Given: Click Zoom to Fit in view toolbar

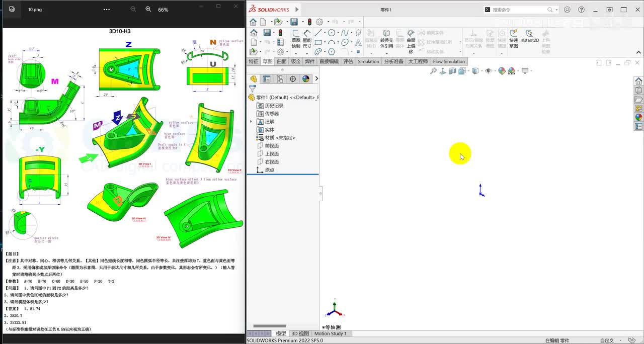Looking at the screenshot, I should click(433, 71).
